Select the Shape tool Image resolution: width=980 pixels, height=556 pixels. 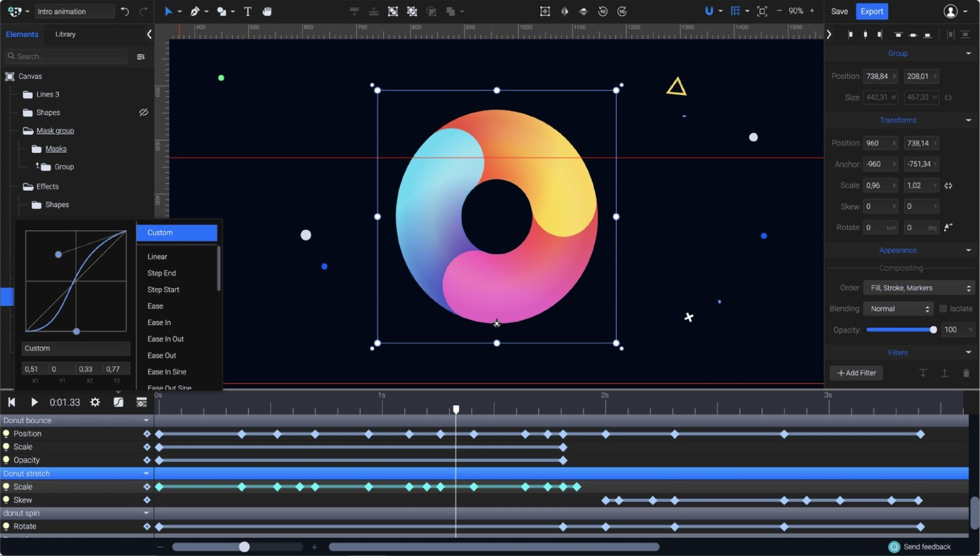pyautogui.click(x=221, y=11)
